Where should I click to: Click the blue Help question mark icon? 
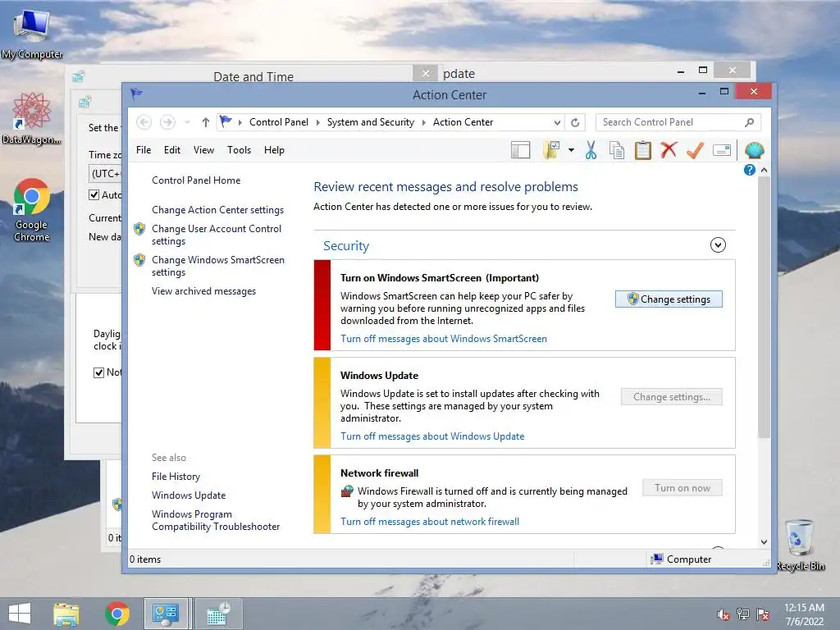750,170
